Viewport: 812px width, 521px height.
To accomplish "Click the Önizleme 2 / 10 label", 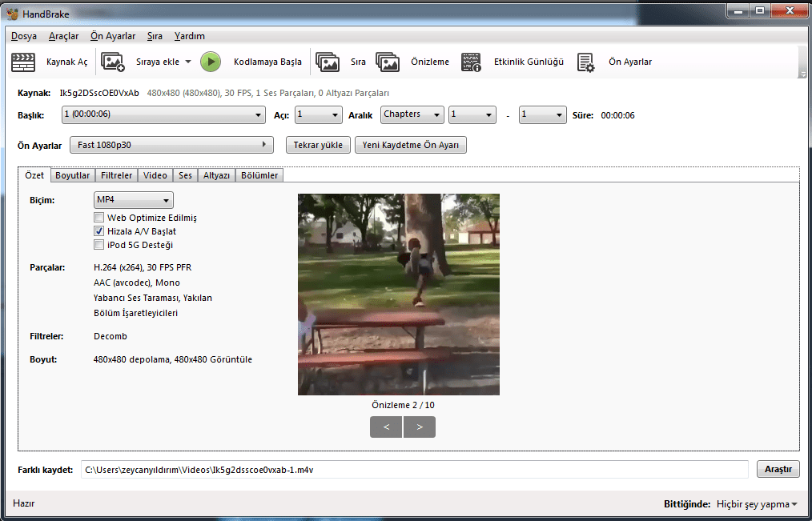I will click(x=403, y=405).
